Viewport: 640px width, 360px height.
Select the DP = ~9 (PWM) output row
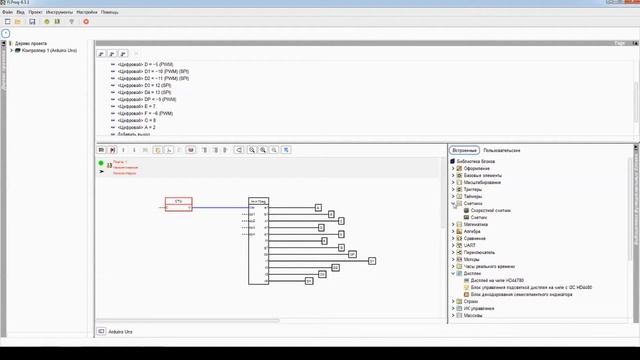coord(147,100)
